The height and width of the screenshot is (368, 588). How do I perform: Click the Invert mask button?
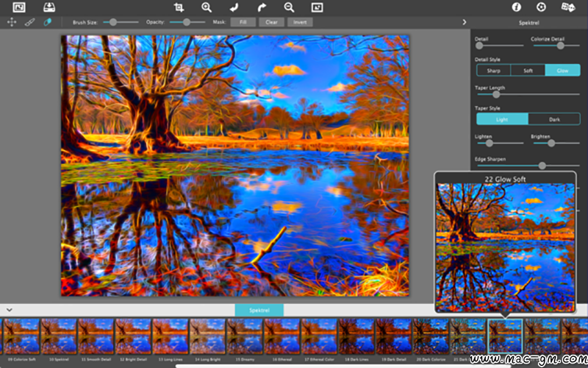[300, 22]
